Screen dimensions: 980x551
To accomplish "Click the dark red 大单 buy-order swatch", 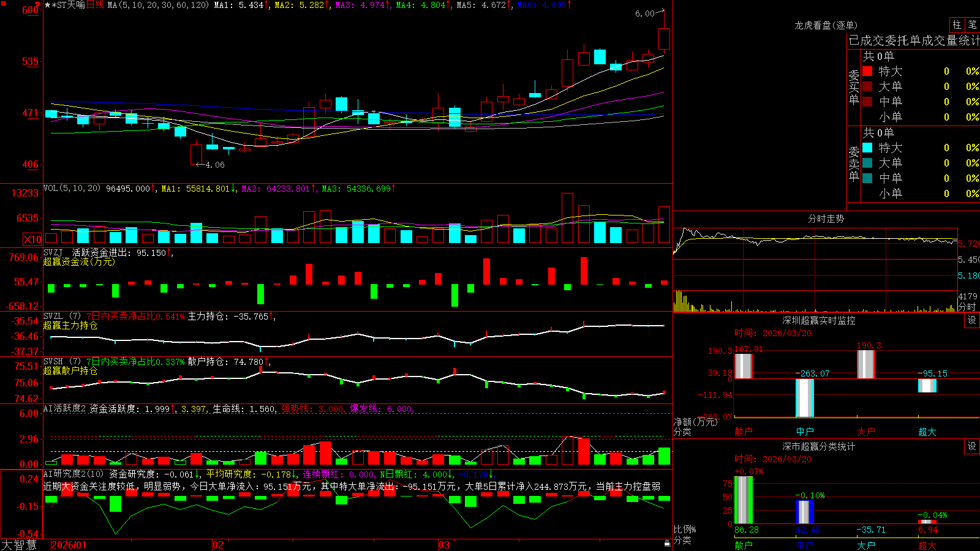I will tap(867, 86).
